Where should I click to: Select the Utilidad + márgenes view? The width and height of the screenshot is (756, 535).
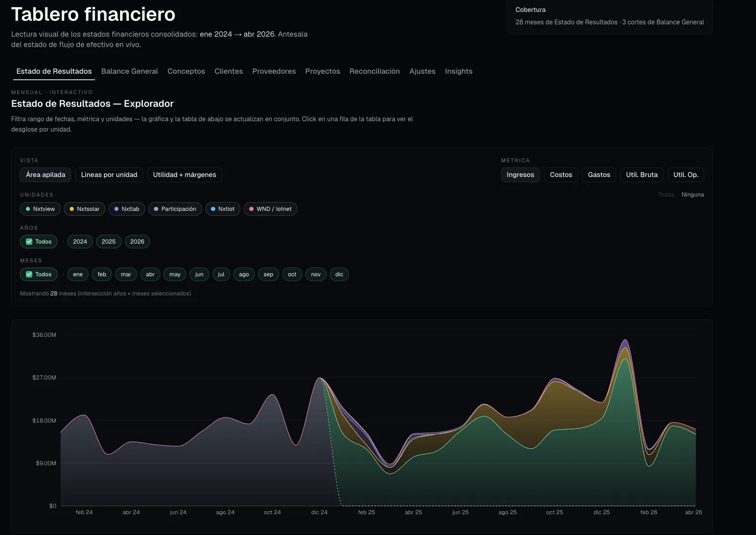pyautogui.click(x=184, y=175)
